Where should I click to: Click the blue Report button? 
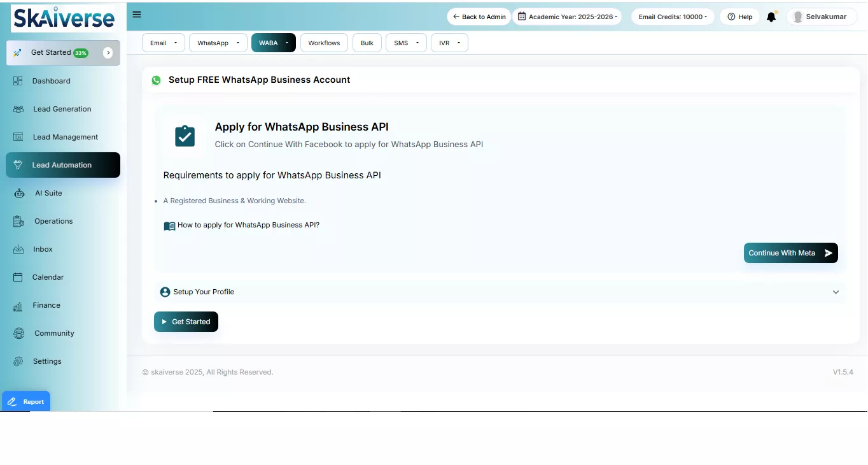[26, 401]
